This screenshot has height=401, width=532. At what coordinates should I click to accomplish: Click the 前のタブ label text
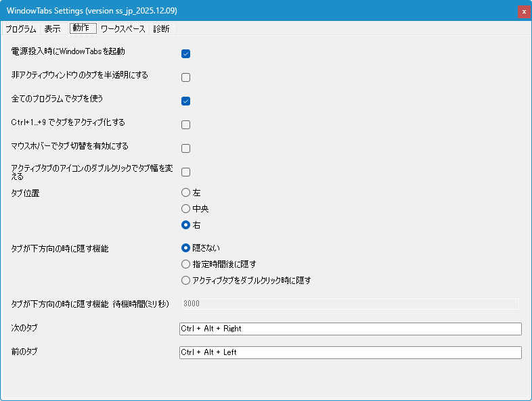point(24,352)
